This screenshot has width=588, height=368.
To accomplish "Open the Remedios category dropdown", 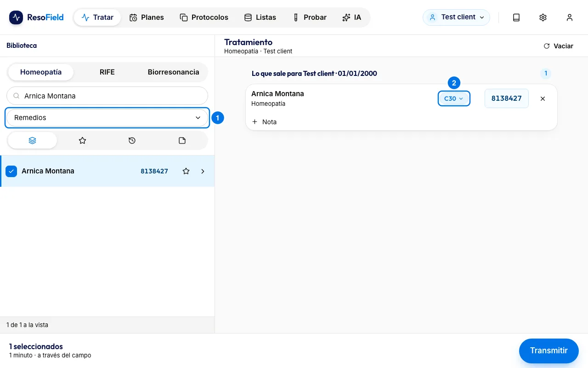I will 107,118.
